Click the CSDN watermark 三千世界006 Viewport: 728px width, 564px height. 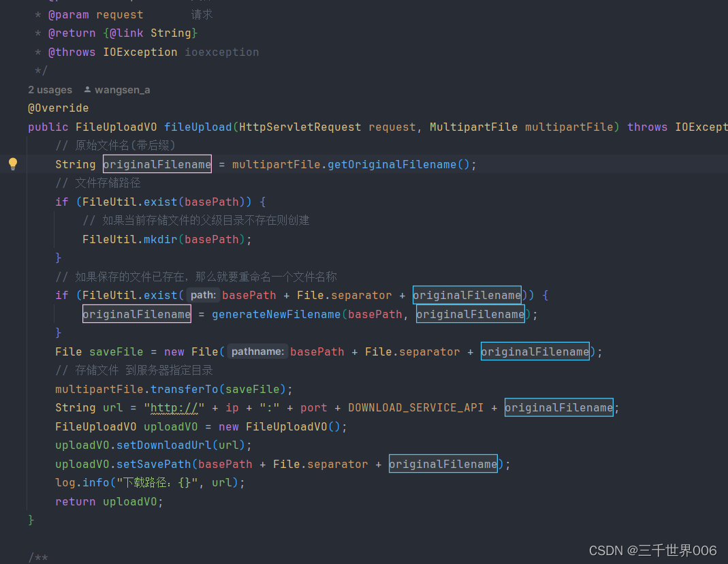652,550
